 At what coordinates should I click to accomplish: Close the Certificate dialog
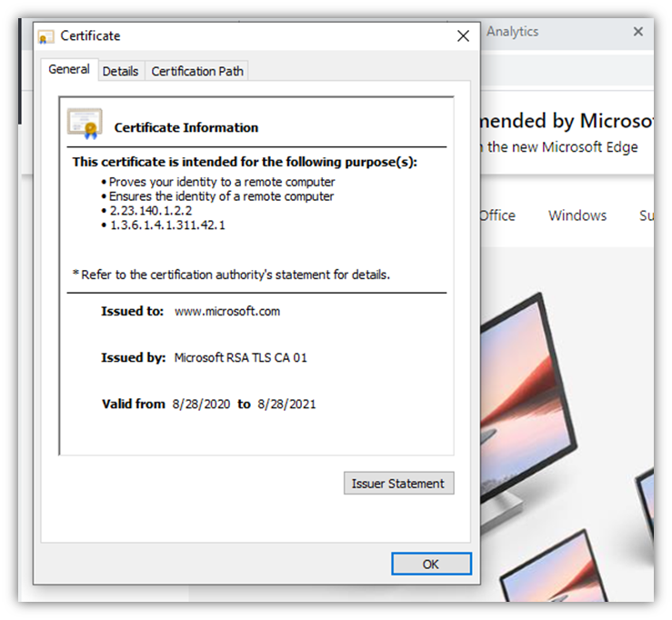463,36
